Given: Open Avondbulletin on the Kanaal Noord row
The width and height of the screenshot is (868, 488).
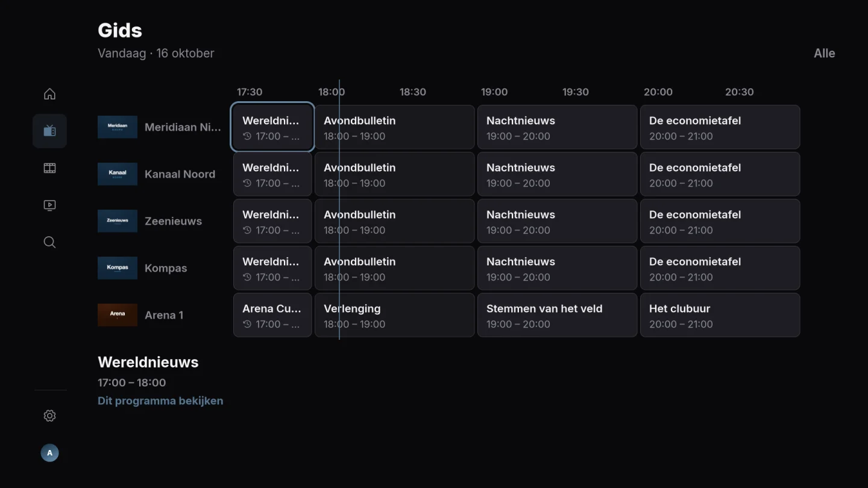Looking at the screenshot, I should [395, 174].
